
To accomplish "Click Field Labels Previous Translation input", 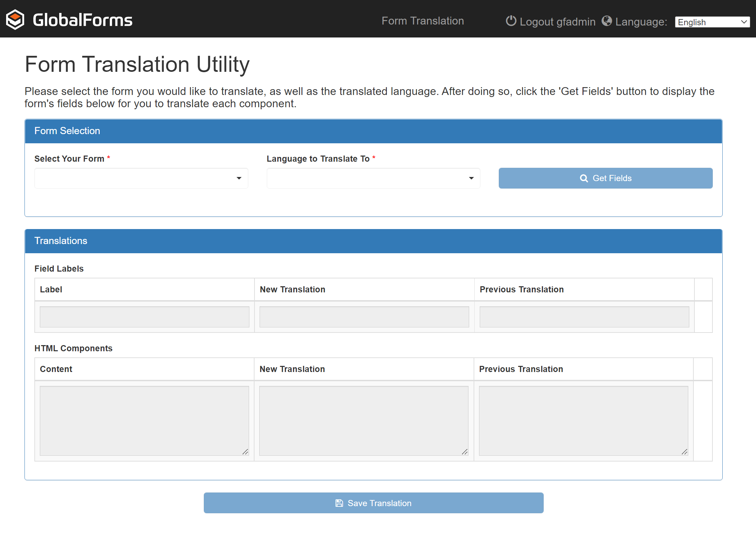I will click(x=584, y=317).
